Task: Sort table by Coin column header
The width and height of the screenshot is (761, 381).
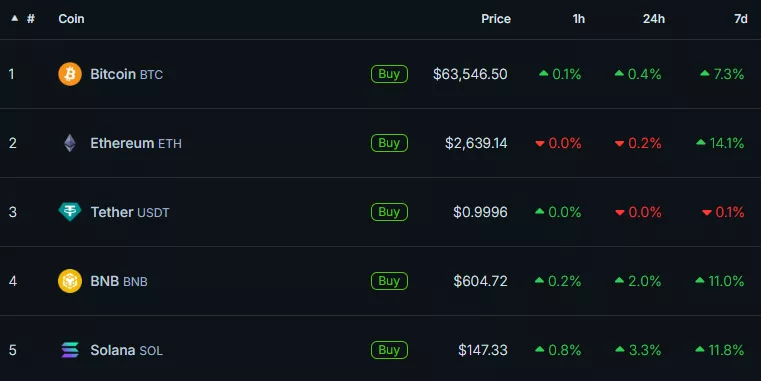Action: [x=71, y=18]
